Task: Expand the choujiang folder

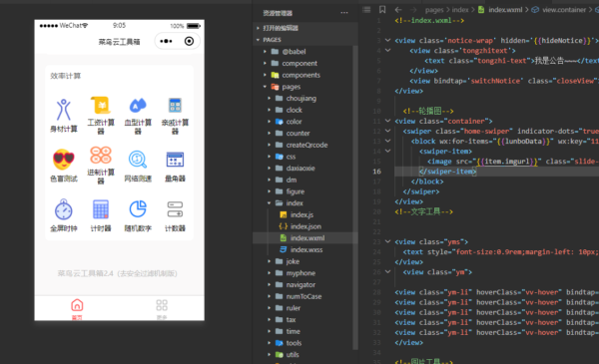Action: pos(270,99)
